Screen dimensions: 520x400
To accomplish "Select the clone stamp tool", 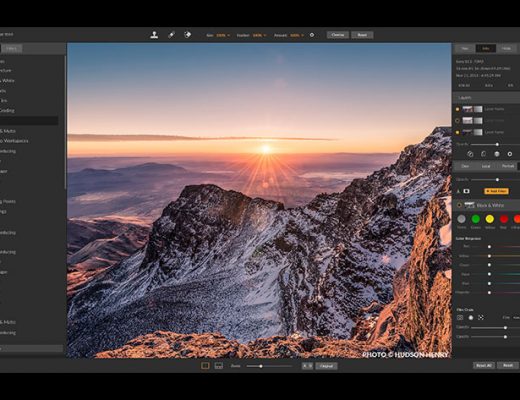I will tap(154, 35).
